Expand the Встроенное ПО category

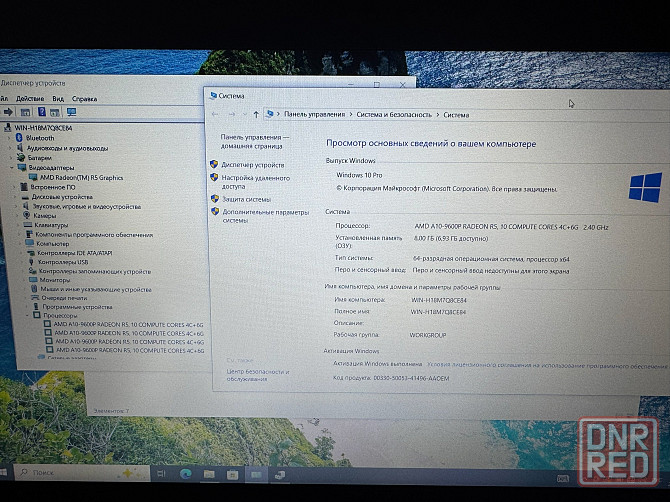coord(14,187)
